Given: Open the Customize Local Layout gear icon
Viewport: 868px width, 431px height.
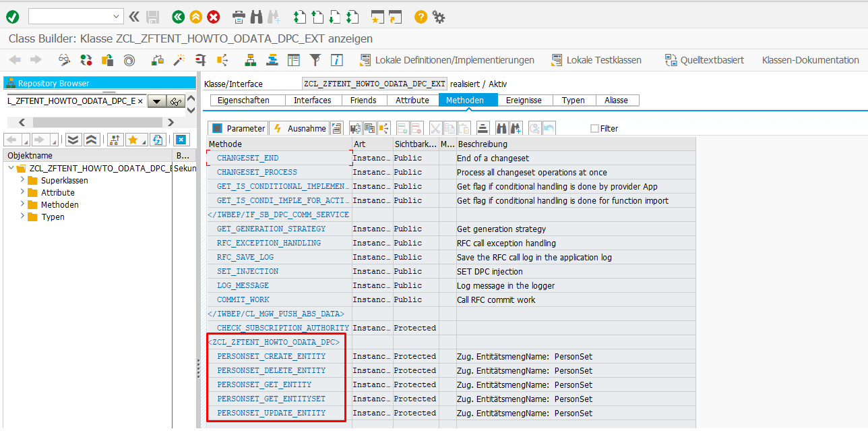Looking at the screenshot, I should pos(438,17).
